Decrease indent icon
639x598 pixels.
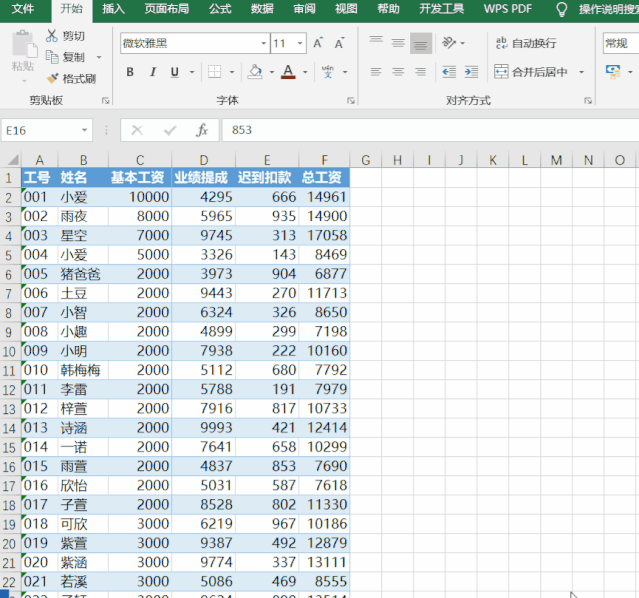(449, 72)
